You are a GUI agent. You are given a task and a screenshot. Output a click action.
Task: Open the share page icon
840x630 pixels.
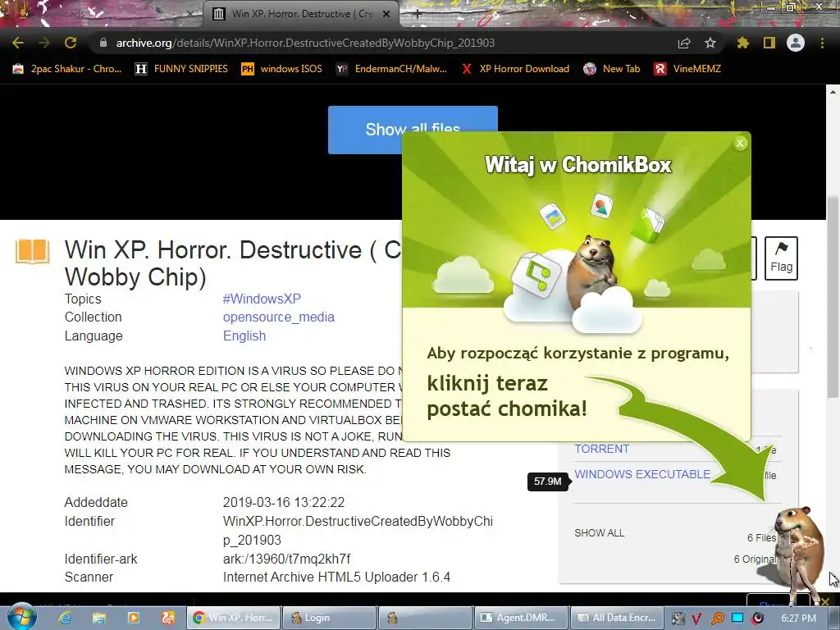(684, 43)
